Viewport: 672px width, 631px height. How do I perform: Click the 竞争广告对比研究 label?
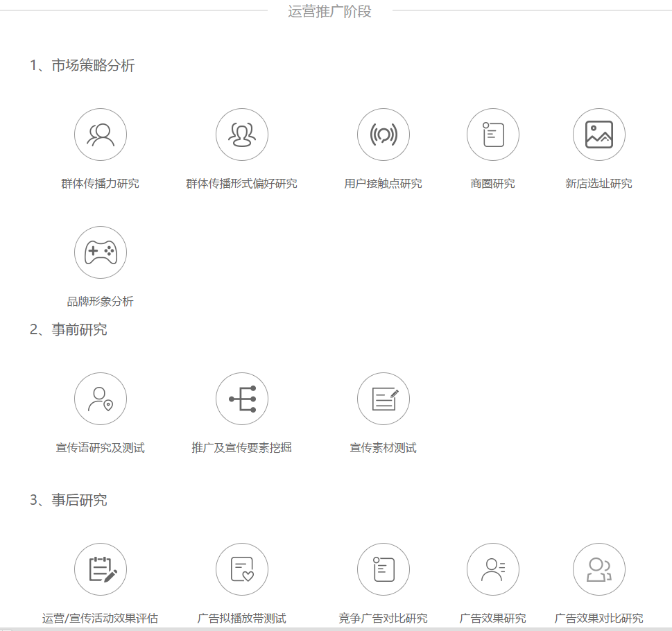pos(383,619)
